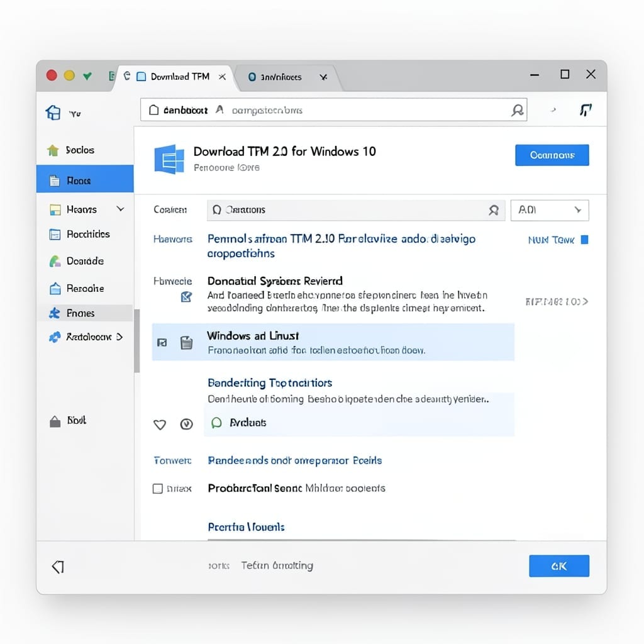Expand the arrow right of Donaatial row
The image size is (644, 644).
586,301
